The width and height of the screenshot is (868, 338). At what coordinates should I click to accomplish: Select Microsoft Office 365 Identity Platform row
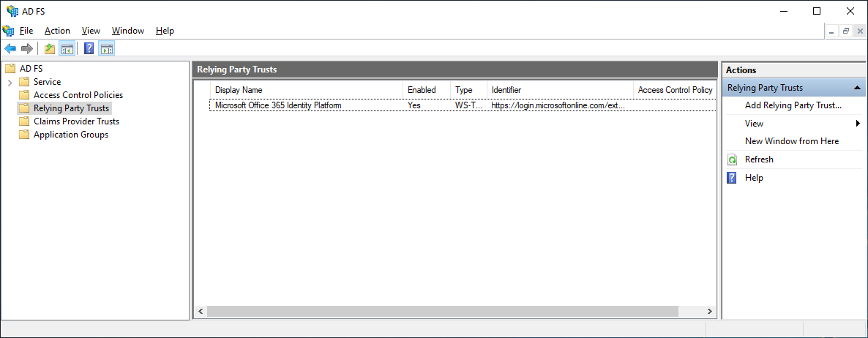(463, 105)
